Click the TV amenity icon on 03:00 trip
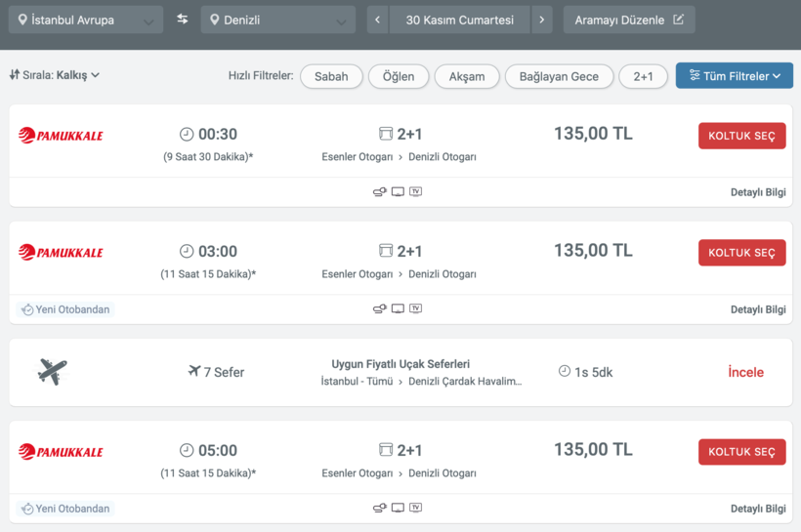This screenshot has height=532, width=801. [x=416, y=308]
